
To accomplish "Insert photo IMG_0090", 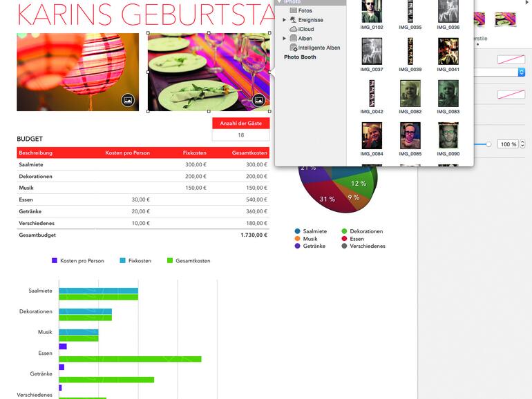I will pyautogui.click(x=448, y=135).
